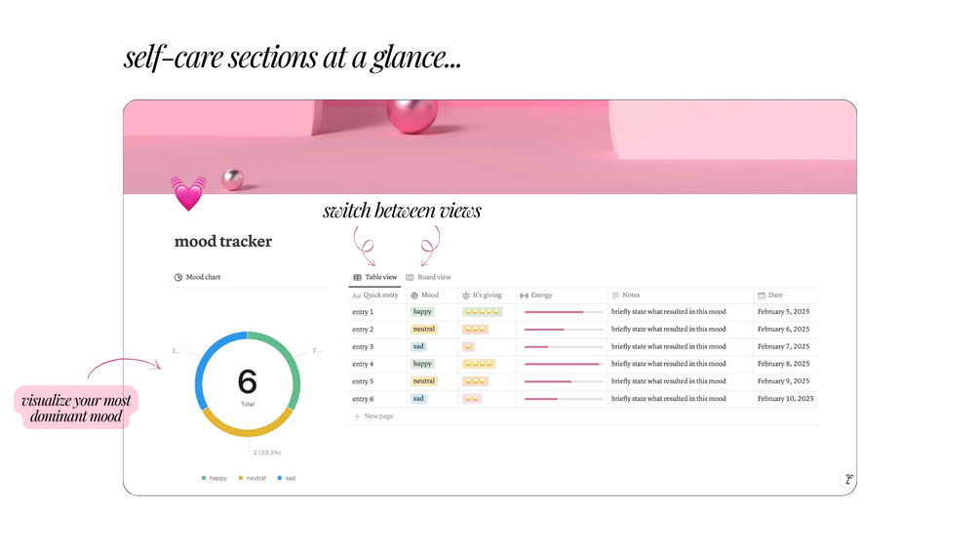Click the Energy column formula icon
Screen dimensions: 980x551
click(x=524, y=295)
